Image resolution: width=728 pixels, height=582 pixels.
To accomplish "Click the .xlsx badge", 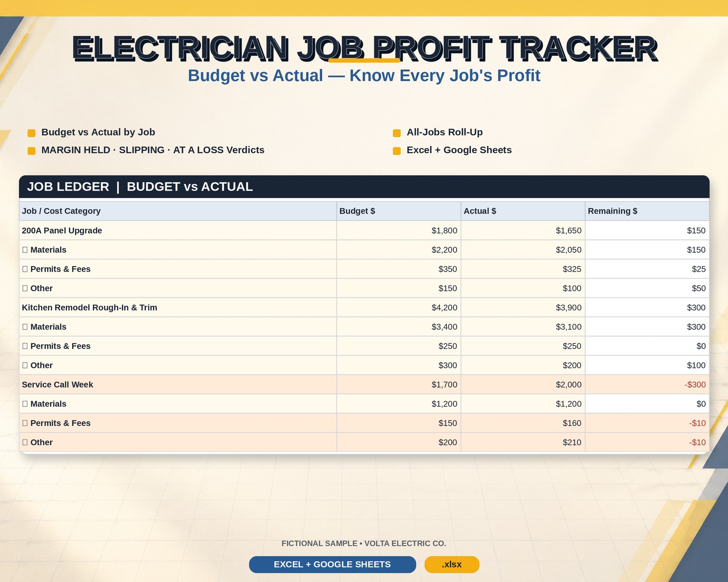I will (452, 565).
